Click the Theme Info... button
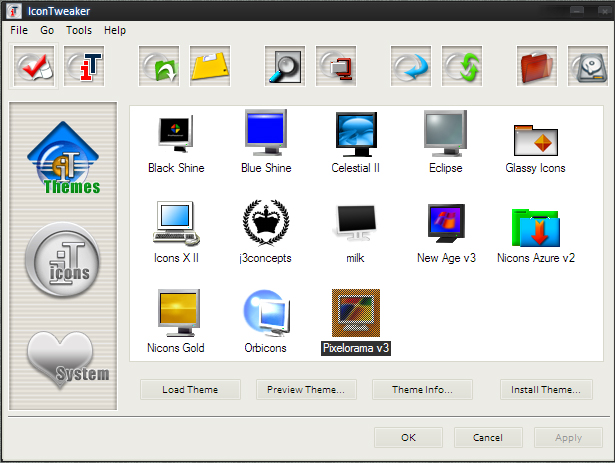The image size is (615, 463). (x=422, y=390)
